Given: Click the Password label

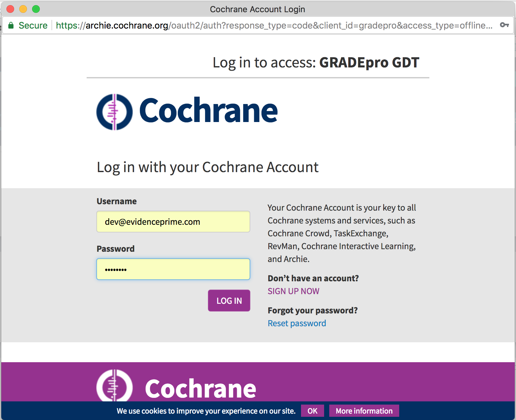Looking at the screenshot, I should click(x=116, y=249).
